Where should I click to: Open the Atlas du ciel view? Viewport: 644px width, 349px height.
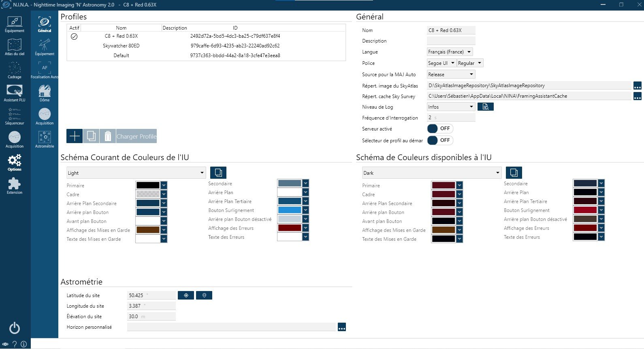point(15,47)
